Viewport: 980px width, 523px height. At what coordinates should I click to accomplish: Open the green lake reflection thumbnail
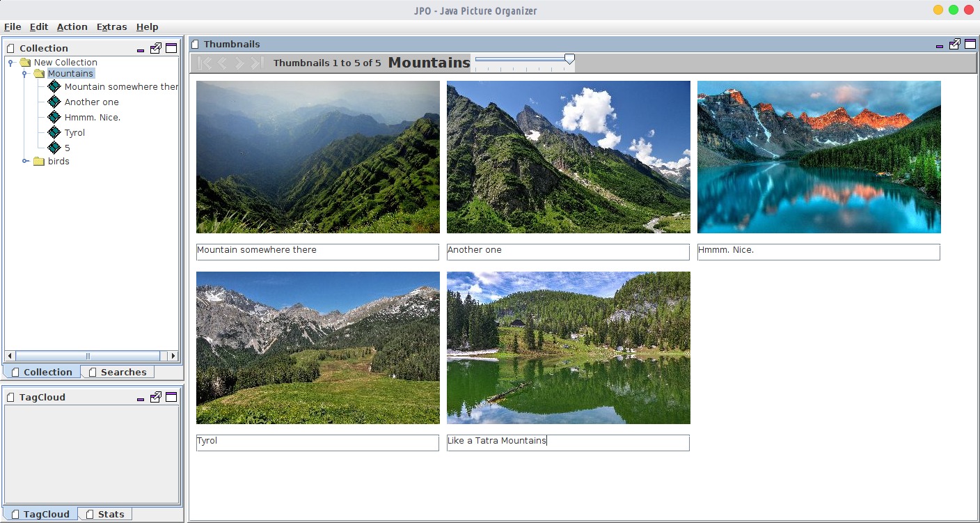pyautogui.click(x=569, y=348)
